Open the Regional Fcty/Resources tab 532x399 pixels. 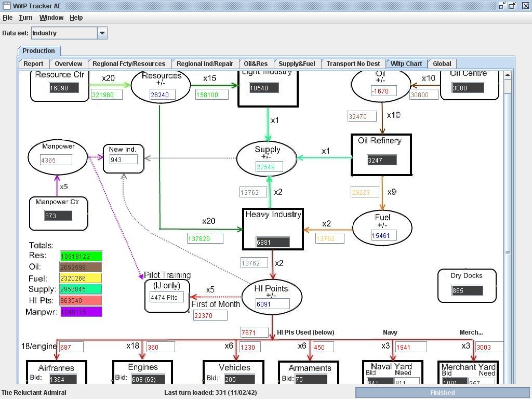click(x=129, y=64)
